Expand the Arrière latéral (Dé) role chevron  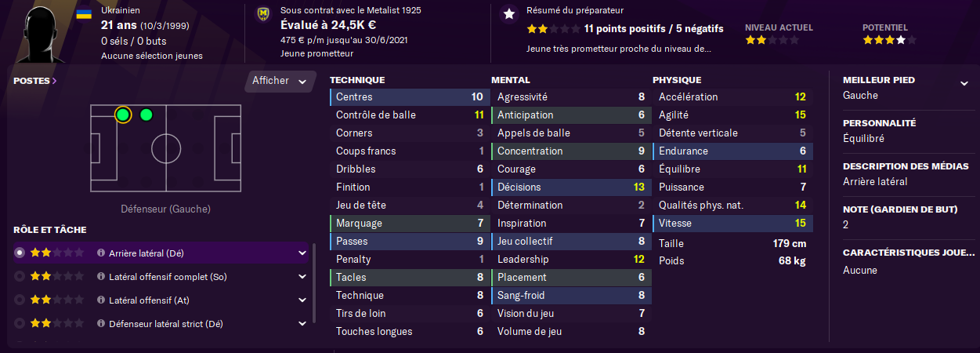[302, 253]
